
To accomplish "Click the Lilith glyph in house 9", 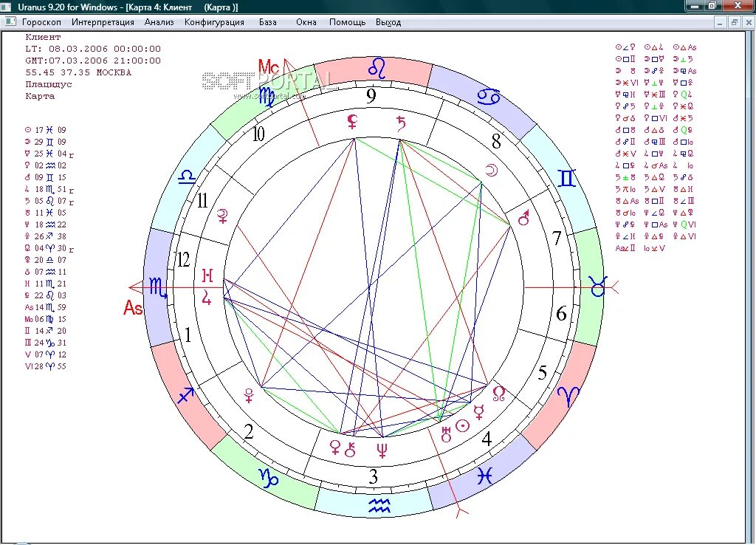I will point(352,122).
